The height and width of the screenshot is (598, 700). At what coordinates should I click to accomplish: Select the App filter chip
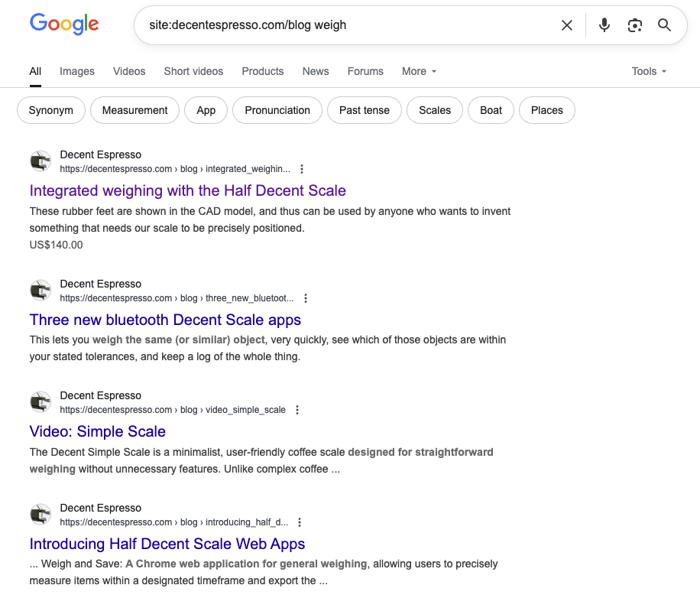206,110
